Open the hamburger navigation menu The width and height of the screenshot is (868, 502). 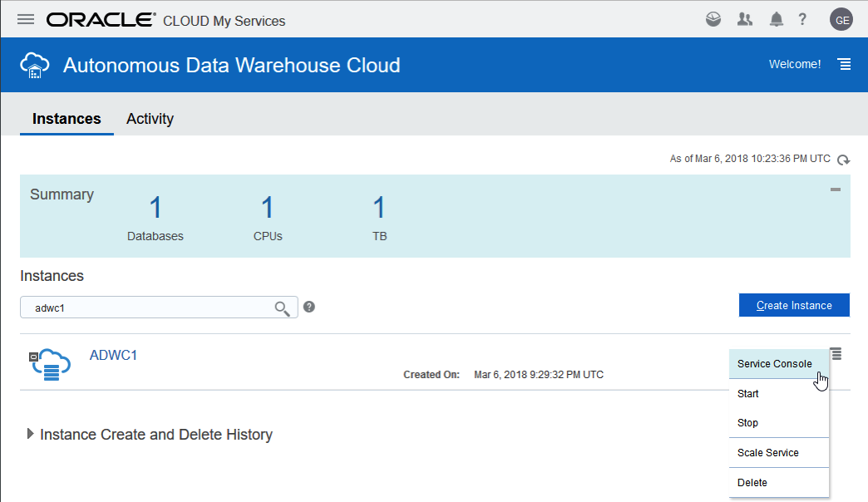(26, 20)
